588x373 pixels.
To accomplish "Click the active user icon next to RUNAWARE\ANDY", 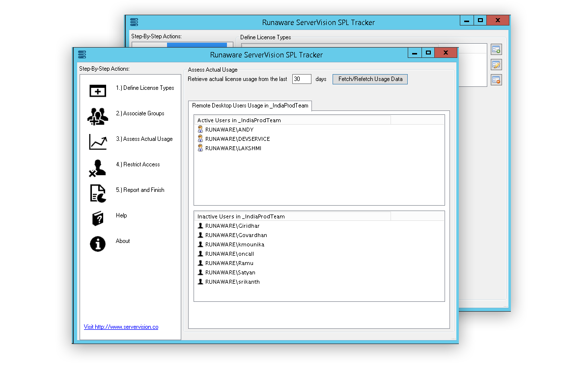I will pyautogui.click(x=200, y=129).
